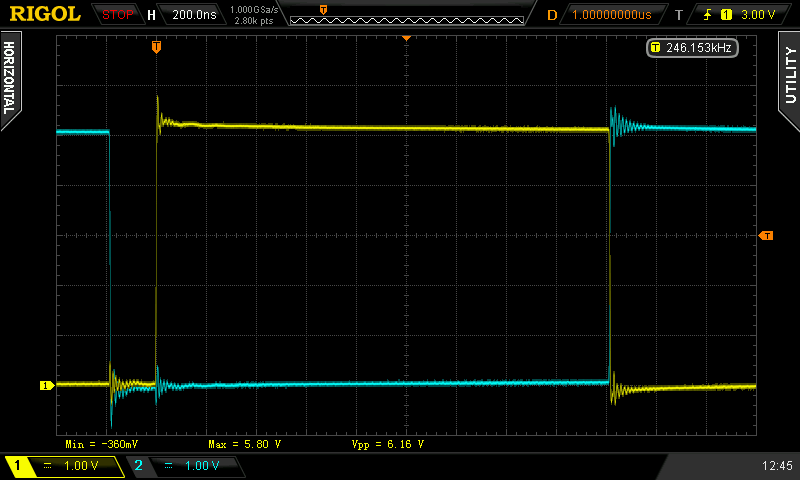Click the red STOP run status indicator

point(117,15)
